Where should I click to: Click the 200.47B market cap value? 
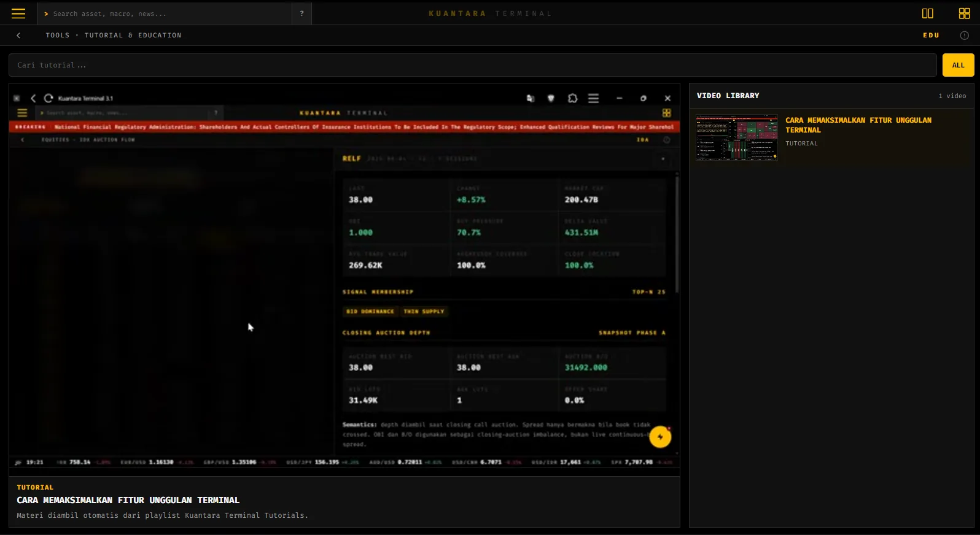point(581,200)
